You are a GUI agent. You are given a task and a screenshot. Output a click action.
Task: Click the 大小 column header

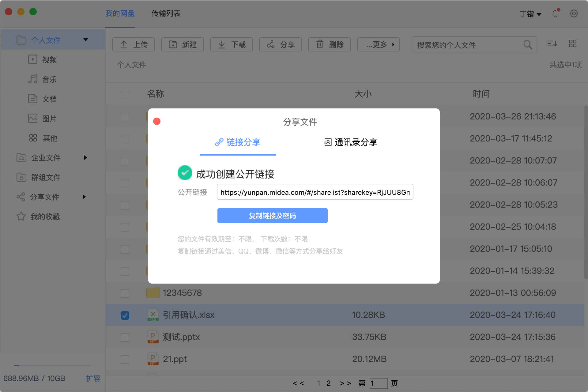click(x=363, y=94)
